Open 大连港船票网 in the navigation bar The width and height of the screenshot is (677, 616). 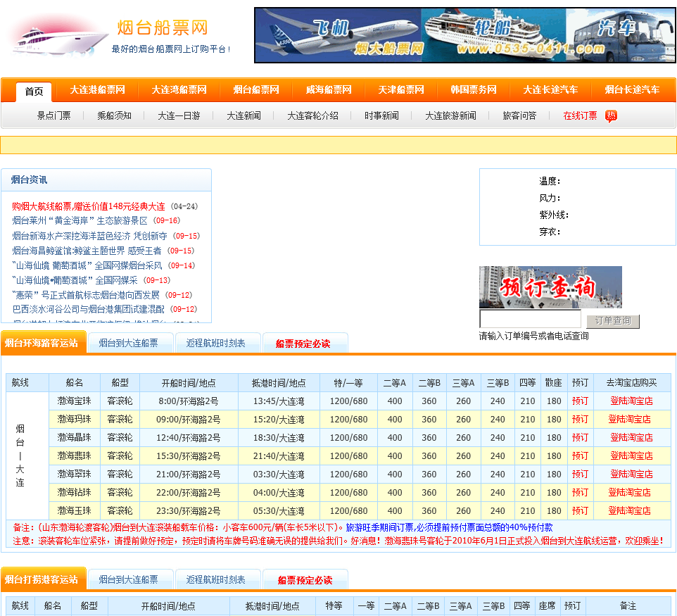tap(97, 90)
